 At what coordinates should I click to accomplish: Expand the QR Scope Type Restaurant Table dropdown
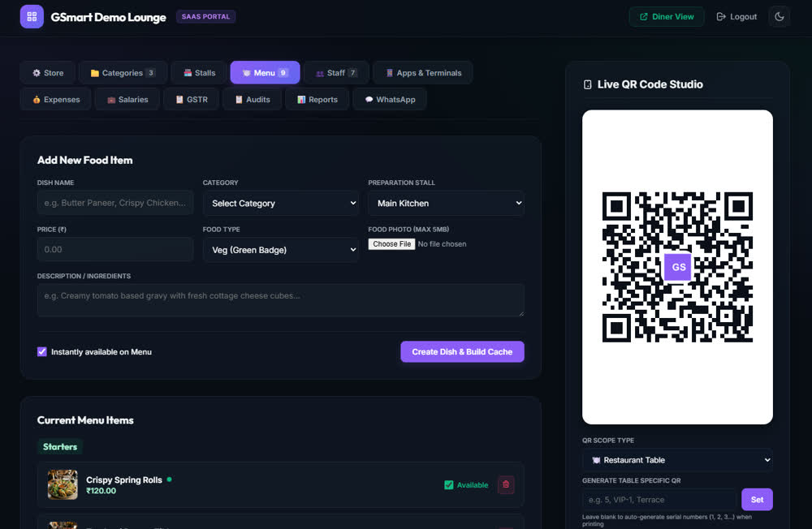tap(677, 460)
